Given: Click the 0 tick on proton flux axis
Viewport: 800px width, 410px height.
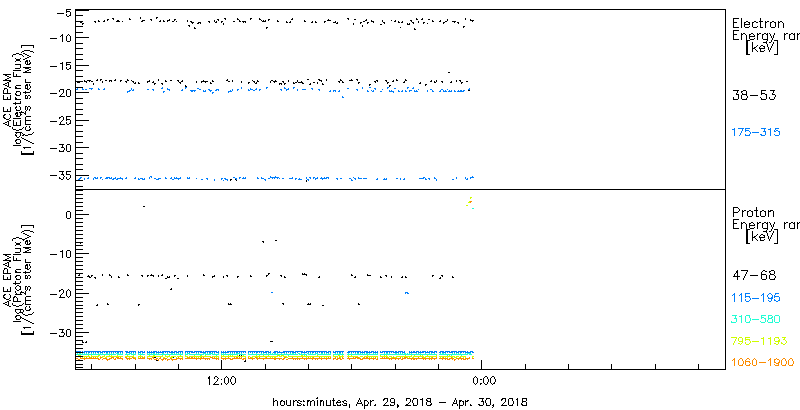Looking at the screenshot, I should 68,214.
